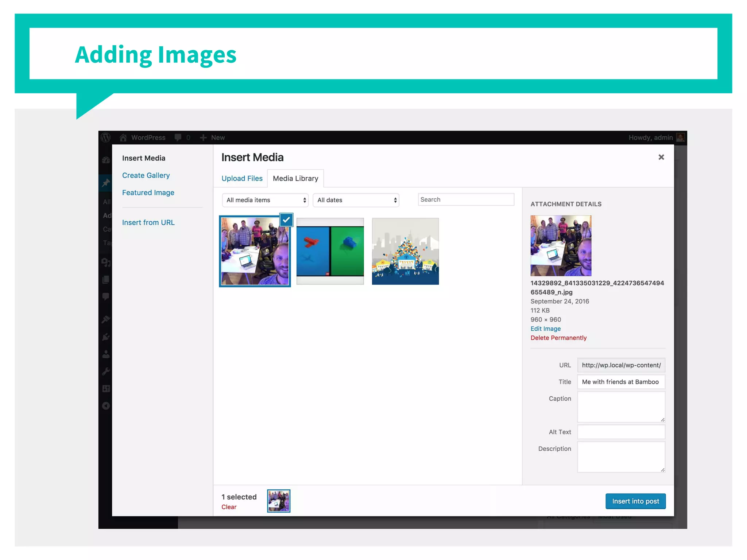Open the comments bubble icon in admin bar

coord(178,137)
